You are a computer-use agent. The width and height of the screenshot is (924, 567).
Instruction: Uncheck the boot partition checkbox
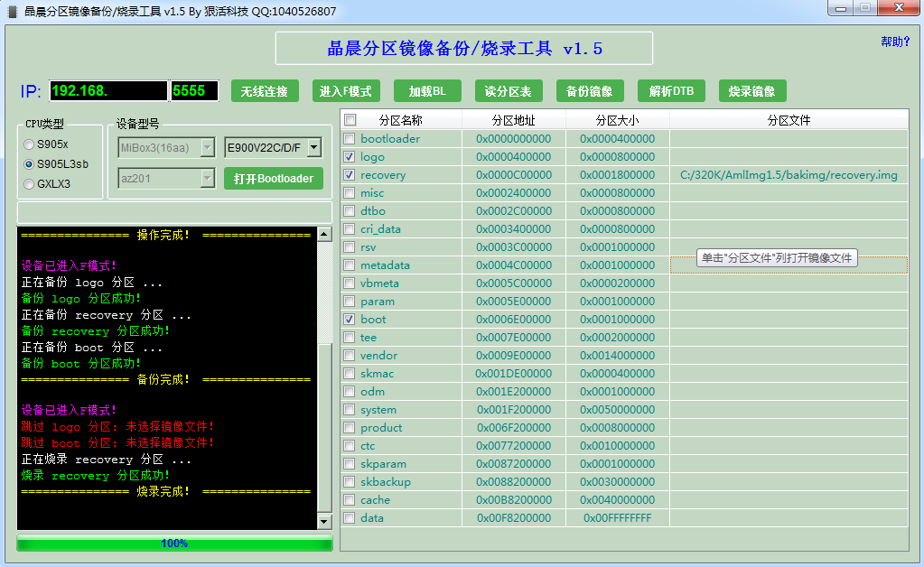[x=350, y=320]
